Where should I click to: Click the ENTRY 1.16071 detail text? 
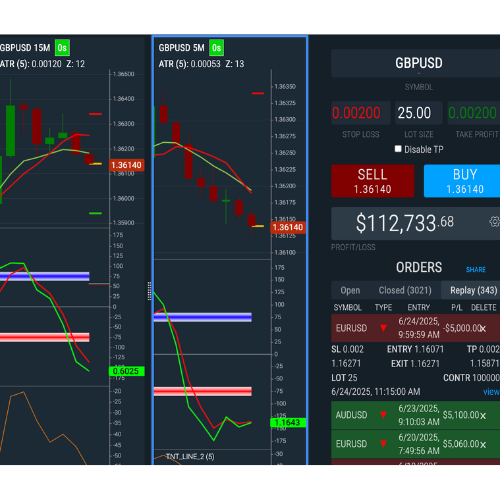click(415, 349)
